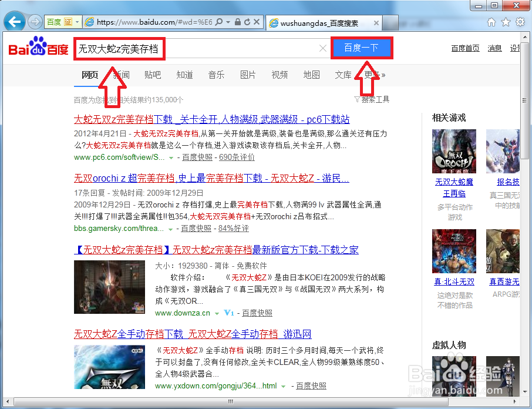The image size is (532, 409).
Task: Click the browser Back arrow button
Action: click(15, 22)
